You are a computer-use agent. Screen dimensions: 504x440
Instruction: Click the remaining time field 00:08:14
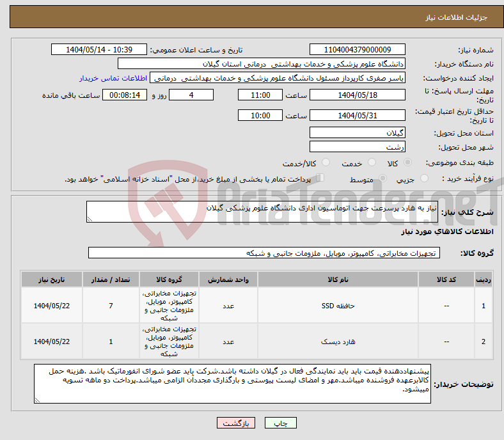click(125, 95)
